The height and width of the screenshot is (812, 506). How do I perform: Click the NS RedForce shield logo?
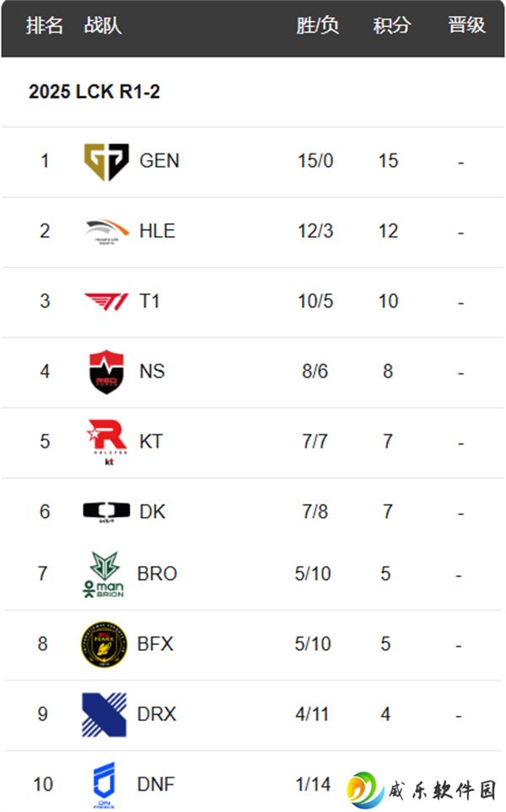[x=106, y=372]
